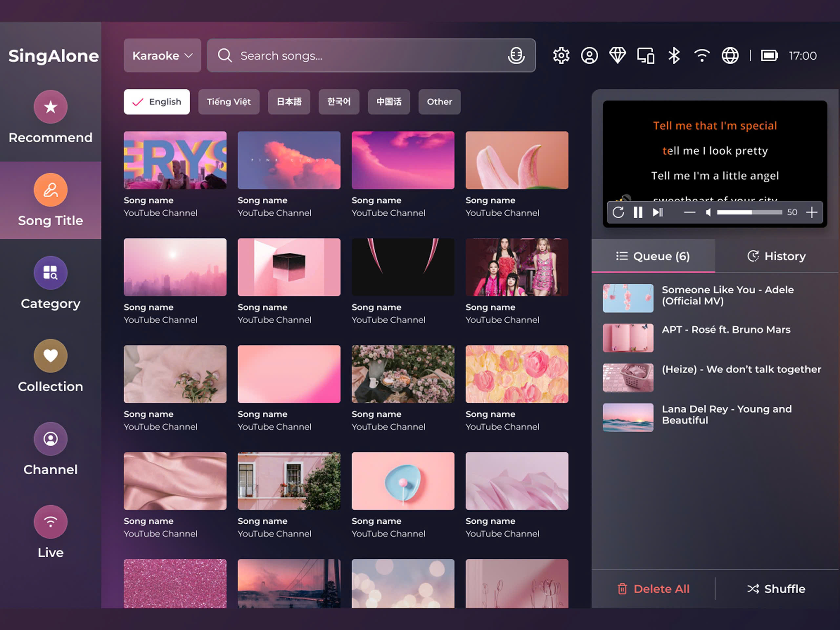Enable the Tiếng Việt language filter
Screen dimensions: 840x630
tap(229, 102)
